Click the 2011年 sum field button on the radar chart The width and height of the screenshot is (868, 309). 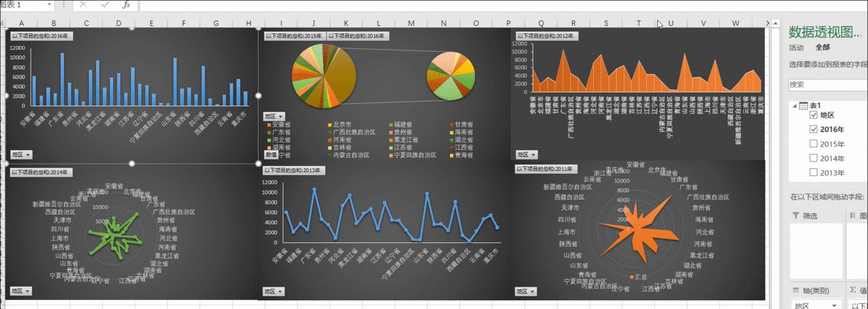coord(547,168)
